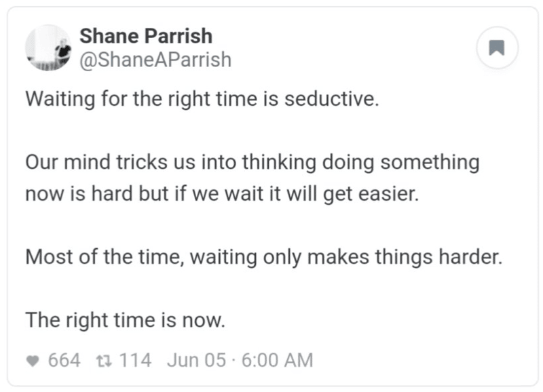View the 664 likes count
This screenshot has width=543, height=392.
(64, 360)
